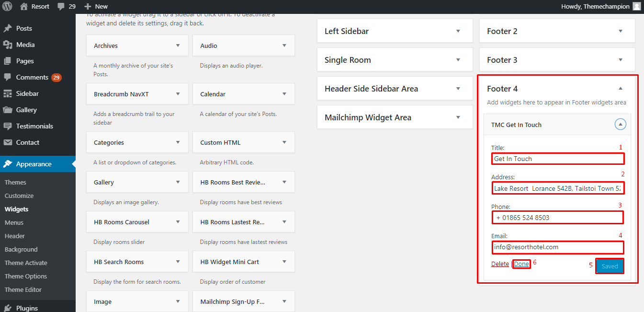Expand the Archives widget dropdown arrow
This screenshot has width=644, height=312.
pos(178,46)
